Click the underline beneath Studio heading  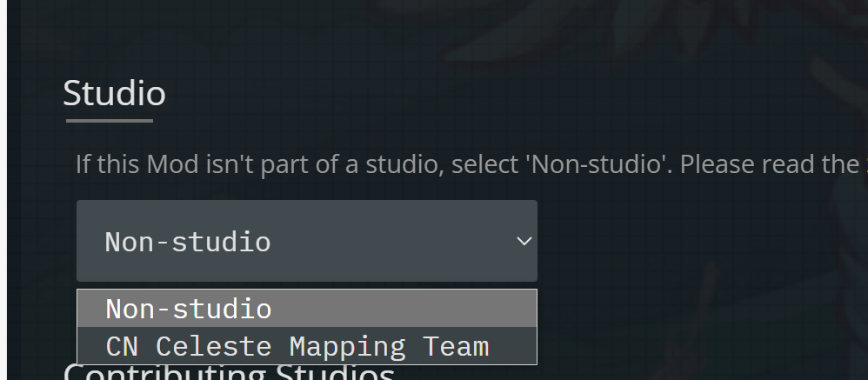(x=109, y=121)
